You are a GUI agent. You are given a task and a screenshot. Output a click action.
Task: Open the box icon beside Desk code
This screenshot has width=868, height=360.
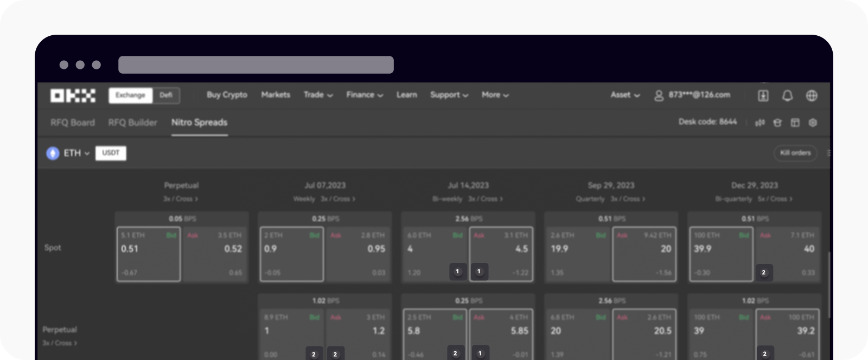click(x=777, y=123)
